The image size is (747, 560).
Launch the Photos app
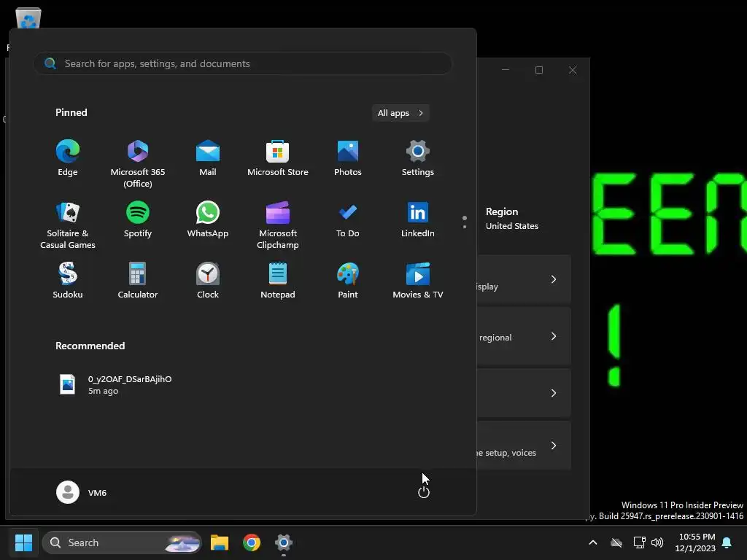(x=348, y=158)
